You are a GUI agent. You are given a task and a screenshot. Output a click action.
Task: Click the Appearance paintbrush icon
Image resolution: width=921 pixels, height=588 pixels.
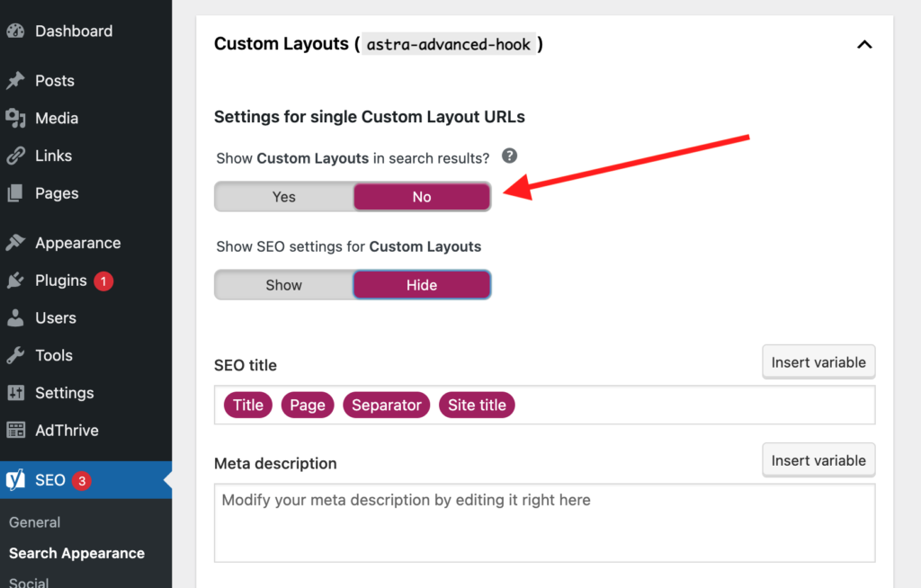click(x=16, y=243)
